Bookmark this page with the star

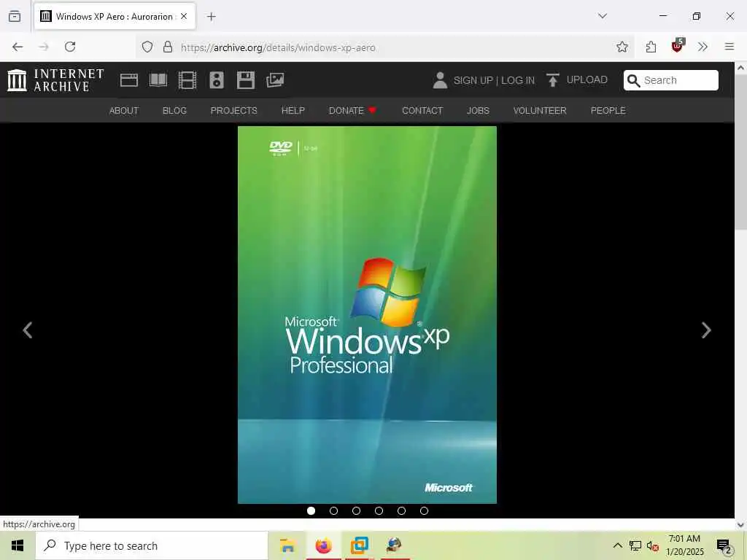[x=622, y=47]
